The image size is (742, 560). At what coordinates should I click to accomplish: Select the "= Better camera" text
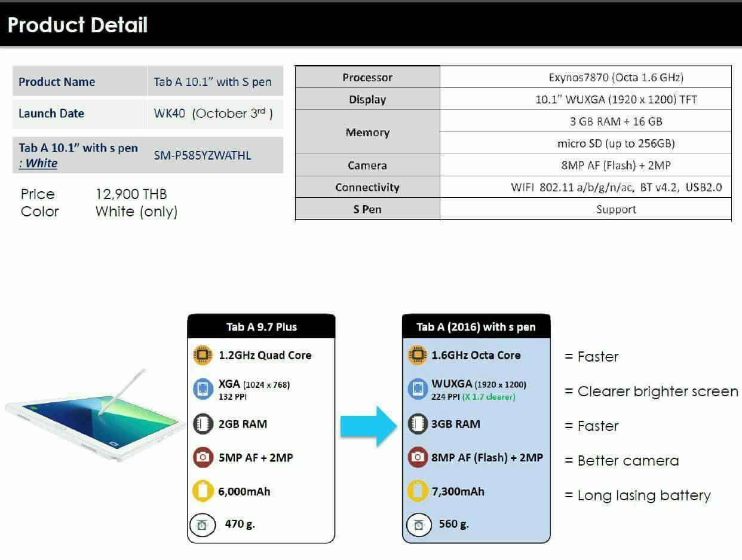click(622, 461)
